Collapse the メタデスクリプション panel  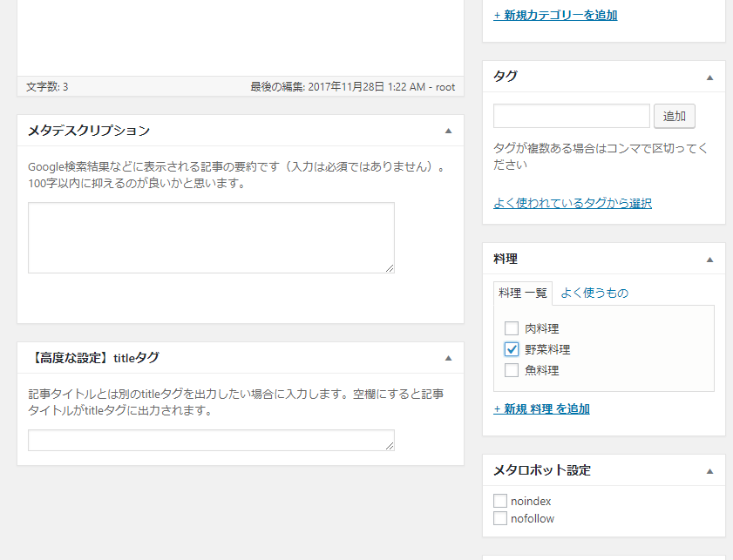[x=448, y=131]
